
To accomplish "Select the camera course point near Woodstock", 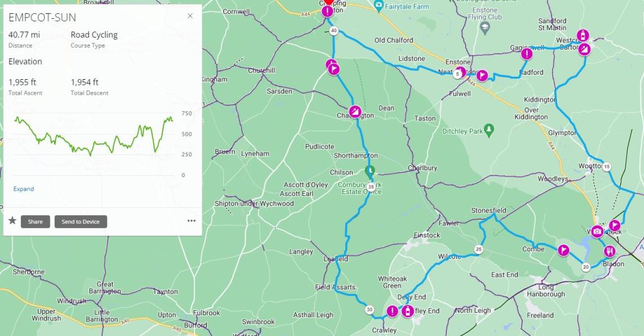I will (597, 231).
